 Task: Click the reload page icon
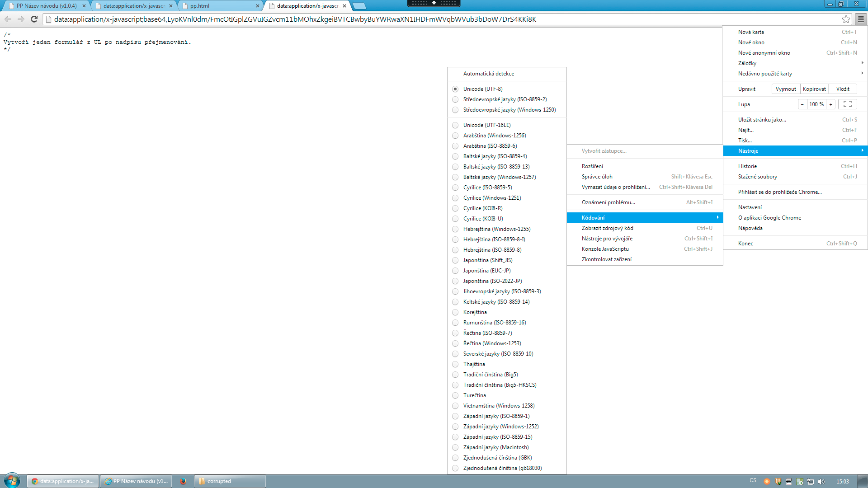point(33,19)
